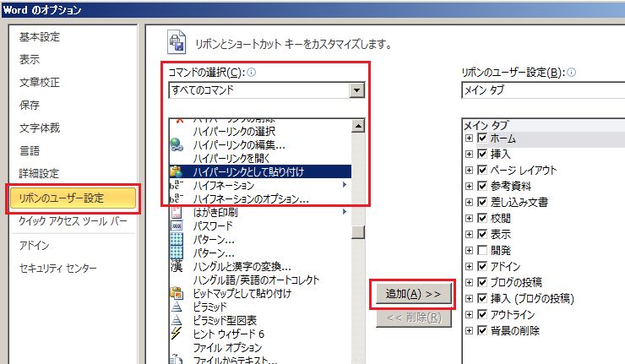
Task: Click the << 削除(R) button
Action: tap(414, 318)
